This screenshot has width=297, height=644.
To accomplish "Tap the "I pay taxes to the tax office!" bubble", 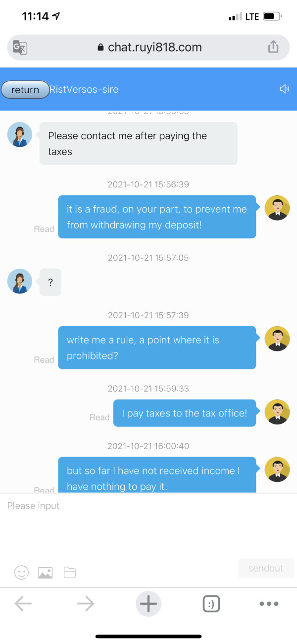I will coord(185,413).
